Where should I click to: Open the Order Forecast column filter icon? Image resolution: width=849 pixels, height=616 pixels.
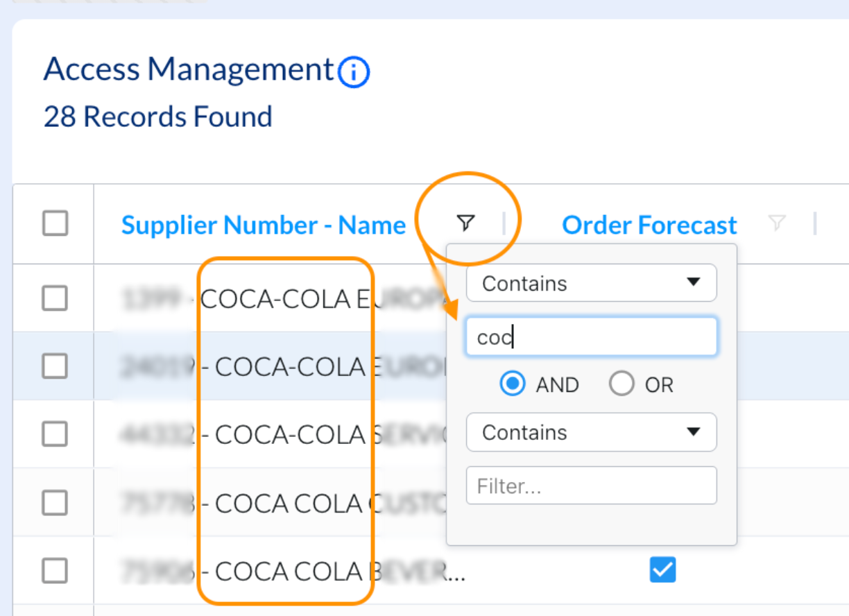[778, 223]
